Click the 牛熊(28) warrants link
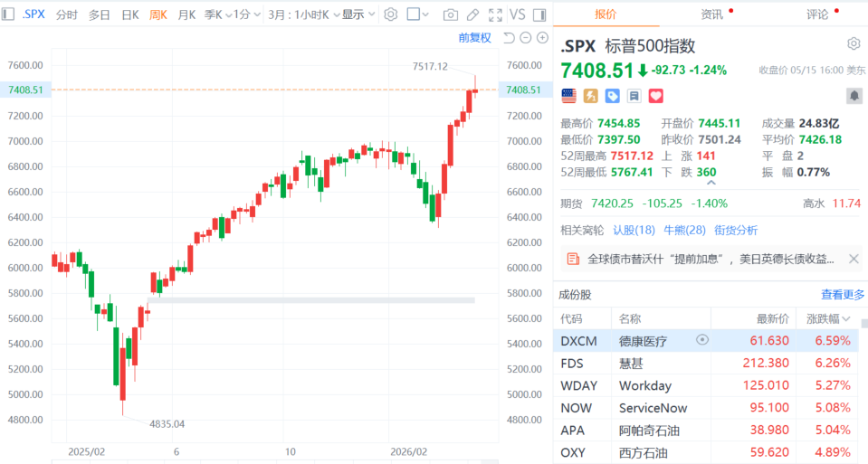 (x=685, y=230)
